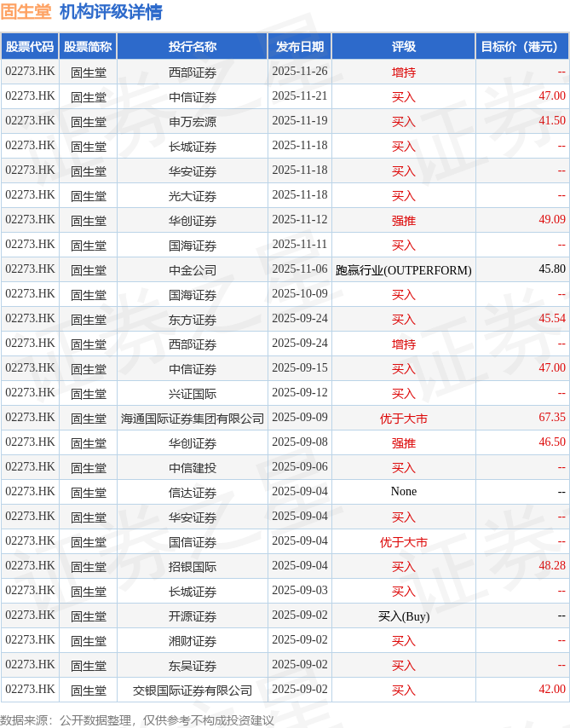Image resolution: width=570 pixels, height=728 pixels.
Task: Select the 中金公司 cell
Action: coord(193,270)
